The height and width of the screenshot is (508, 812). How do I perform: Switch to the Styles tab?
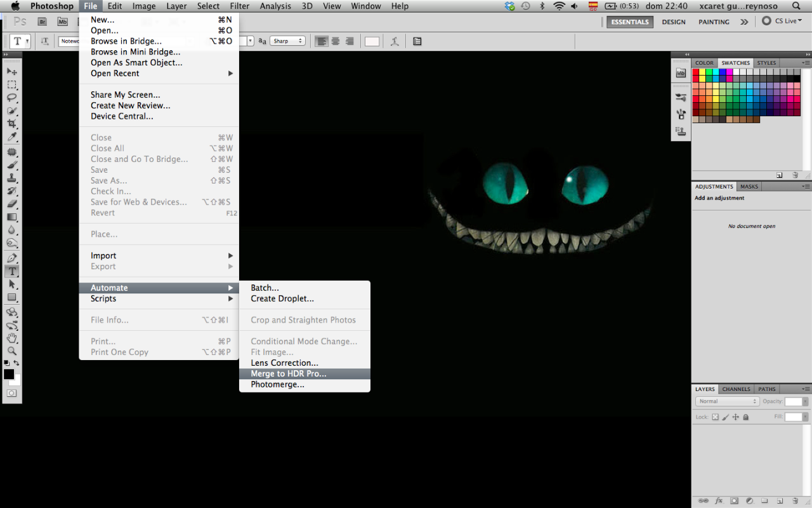click(766, 63)
